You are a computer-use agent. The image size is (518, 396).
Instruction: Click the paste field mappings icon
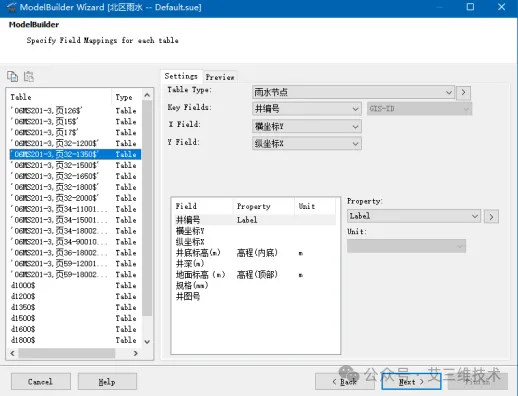point(29,76)
